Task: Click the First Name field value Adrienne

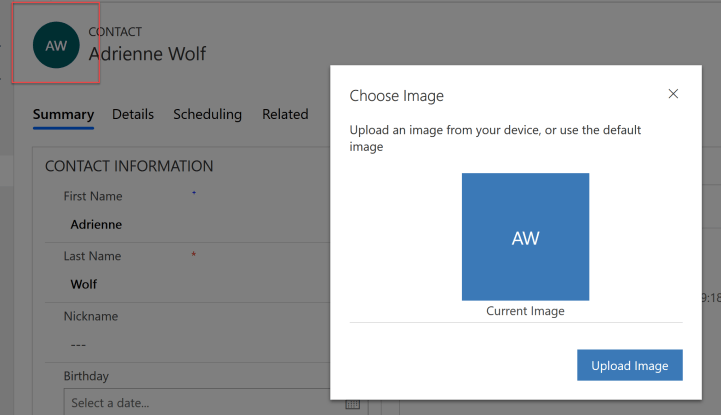Action: pos(96,224)
